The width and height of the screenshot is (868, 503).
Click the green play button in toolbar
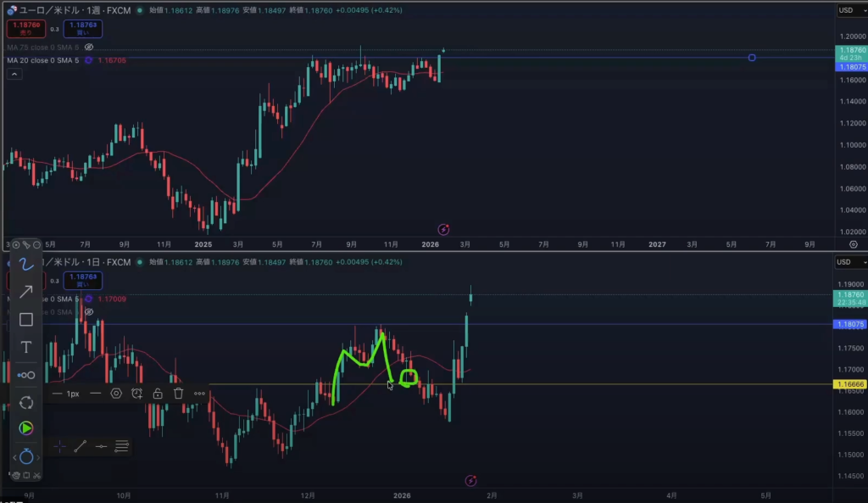pos(26,428)
